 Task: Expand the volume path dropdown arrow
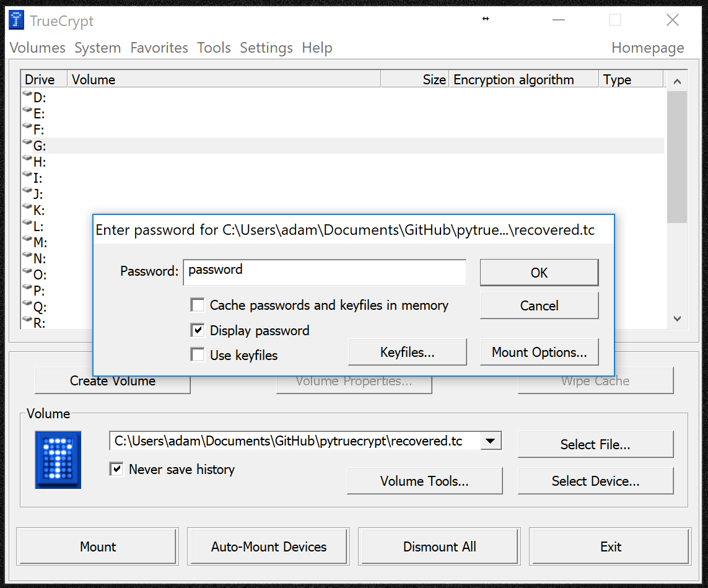(x=491, y=441)
